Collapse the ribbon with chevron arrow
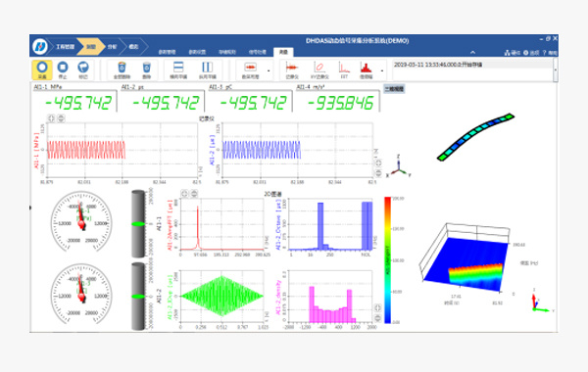This screenshot has width=588, height=372. pyautogui.click(x=473, y=53)
